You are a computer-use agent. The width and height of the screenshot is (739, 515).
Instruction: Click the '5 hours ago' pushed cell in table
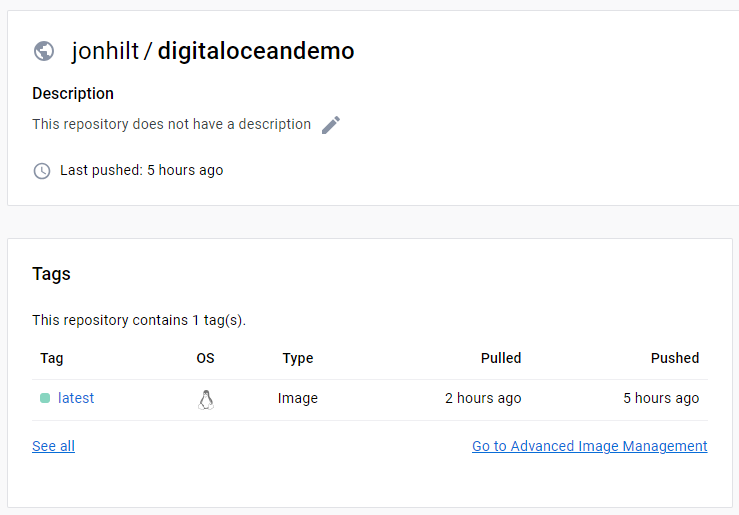pyautogui.click(x=661, y=398)
